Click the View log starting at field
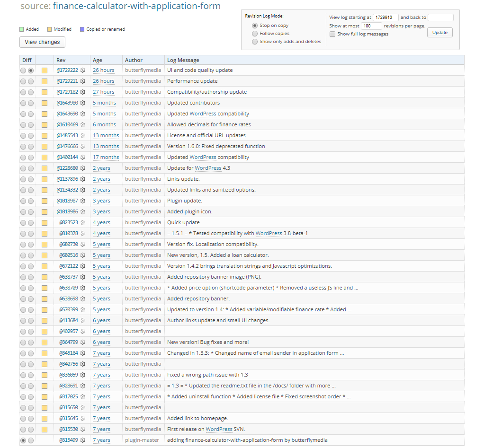 coord(385,18)
